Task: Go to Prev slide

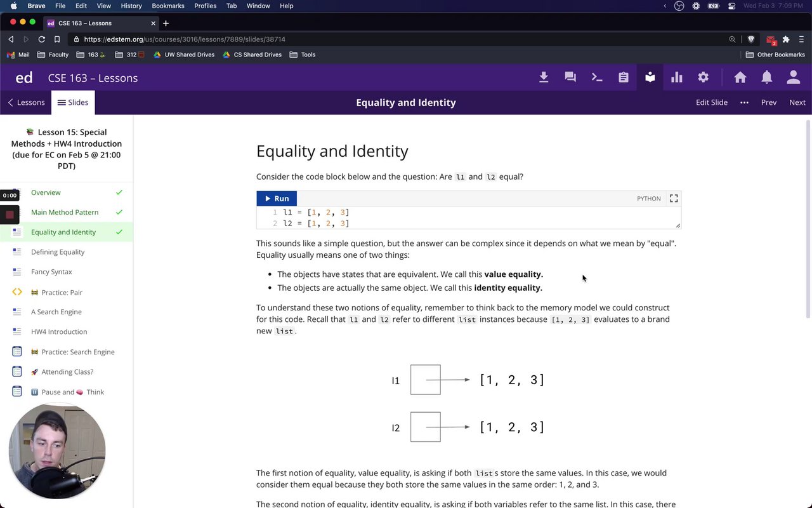Action: (769, 102)
